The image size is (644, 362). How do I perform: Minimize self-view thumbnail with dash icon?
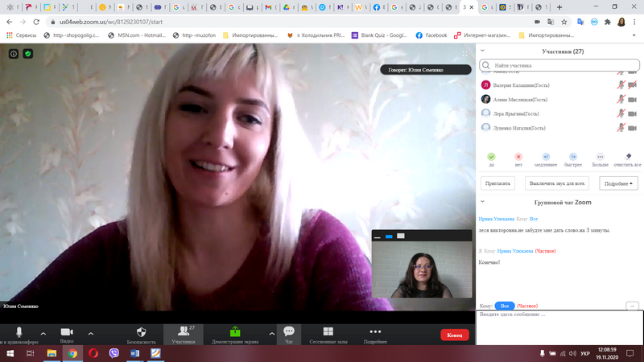pos(378,237)
